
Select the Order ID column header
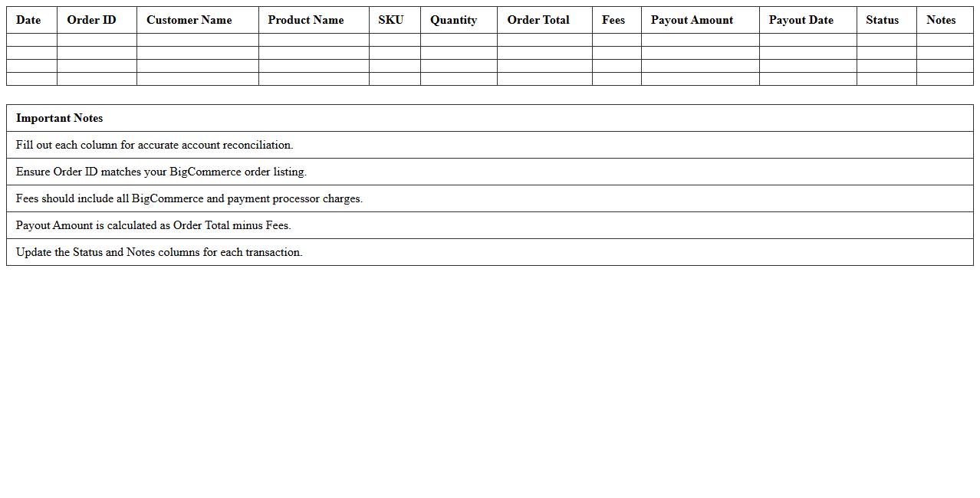[91, 20]
